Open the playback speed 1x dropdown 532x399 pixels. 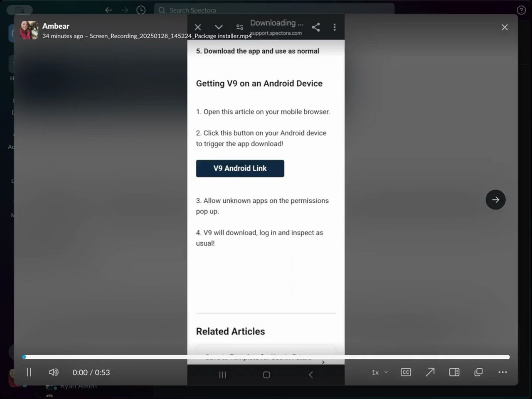(x=379, y=372)
